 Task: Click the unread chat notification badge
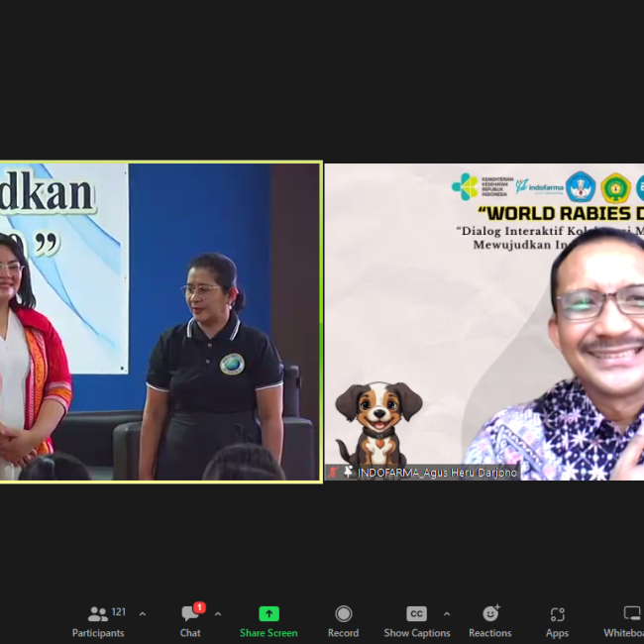(199, 607)
